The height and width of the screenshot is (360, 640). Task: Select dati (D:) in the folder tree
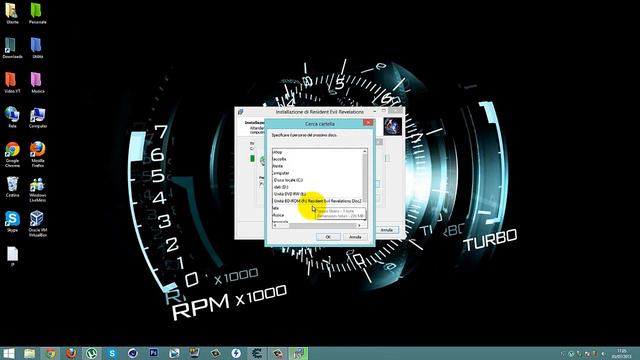[x=281, y=187]
